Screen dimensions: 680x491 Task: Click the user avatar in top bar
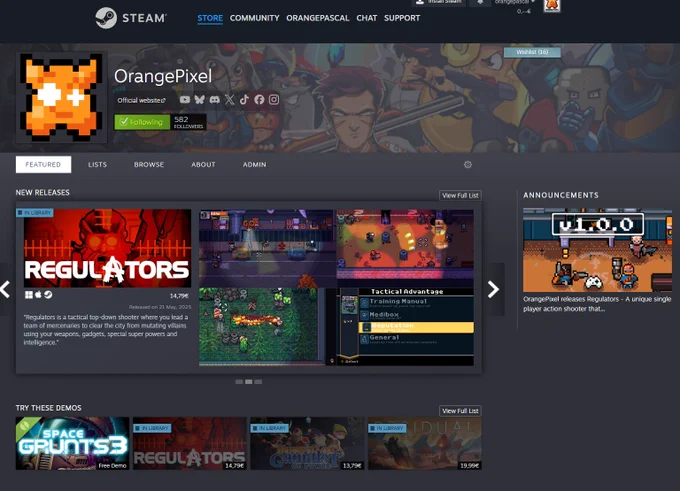pyautogui.click(x=552, y=5)
